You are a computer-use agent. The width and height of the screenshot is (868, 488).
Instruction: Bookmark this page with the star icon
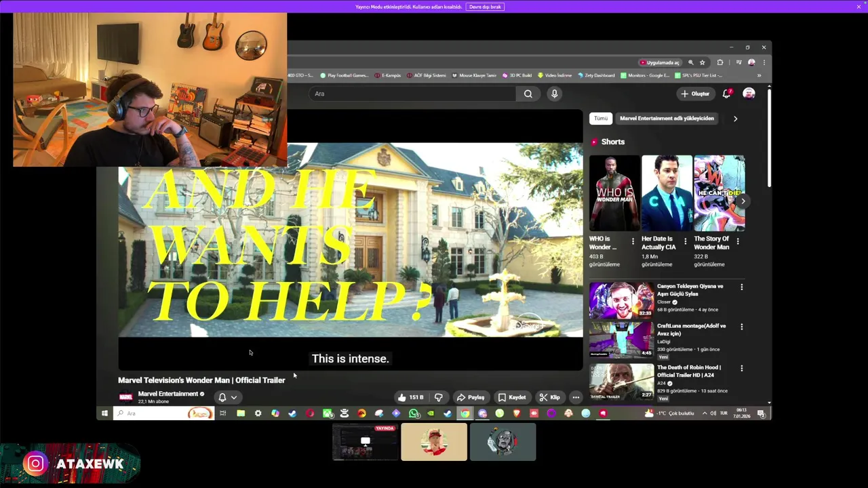coord(703,62)
